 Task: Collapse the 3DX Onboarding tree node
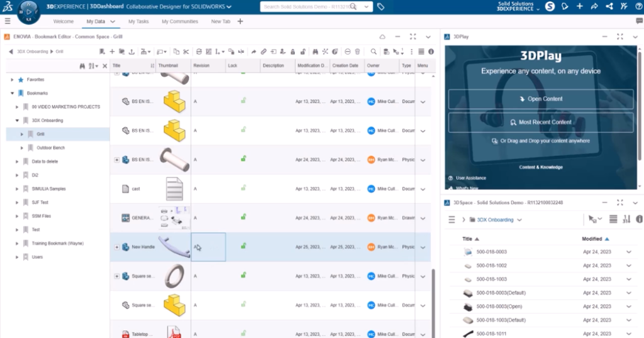point(17,121)
